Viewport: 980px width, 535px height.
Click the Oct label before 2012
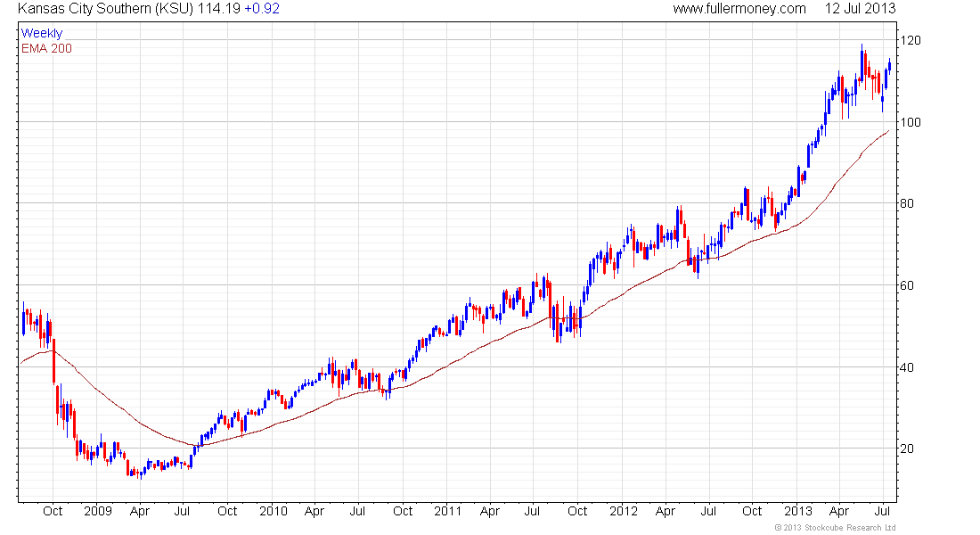(x=577, y=511)
